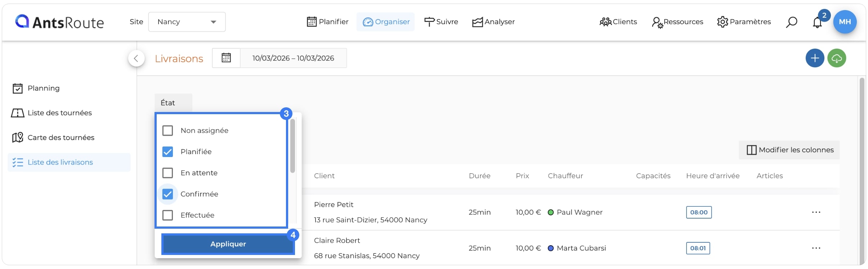Open Paramètres settings
Viewport: 868px width, 269px height.
tap(744, 22)
